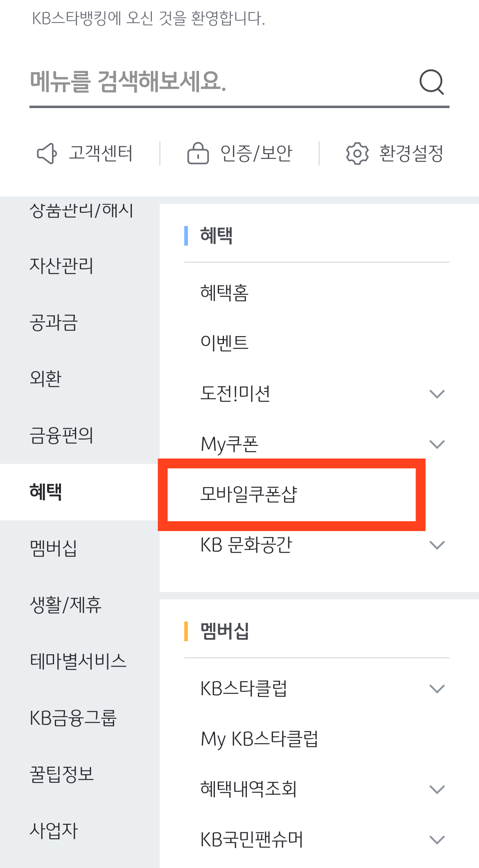Screen dimensions: 479x868
Task: Expand KB 문화공간 options
Action: pos(437,545)
